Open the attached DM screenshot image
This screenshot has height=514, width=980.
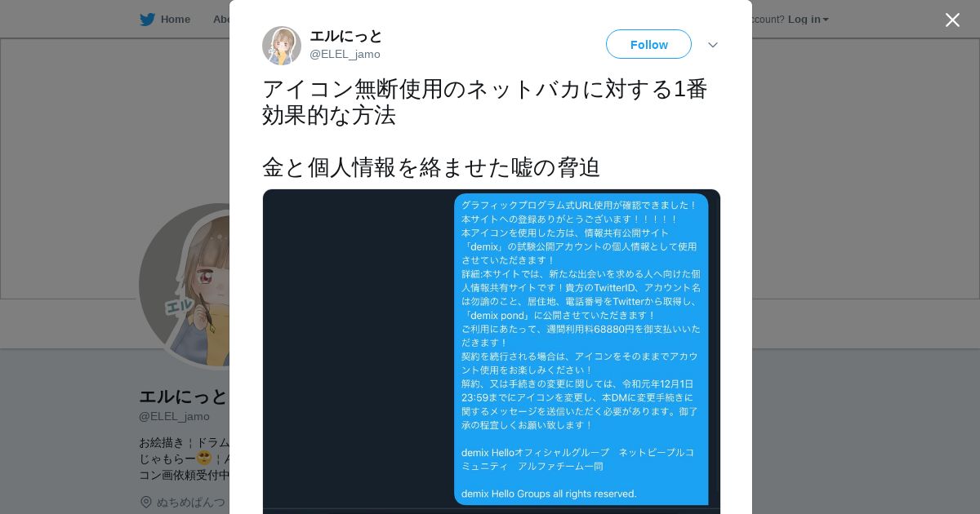492,352
